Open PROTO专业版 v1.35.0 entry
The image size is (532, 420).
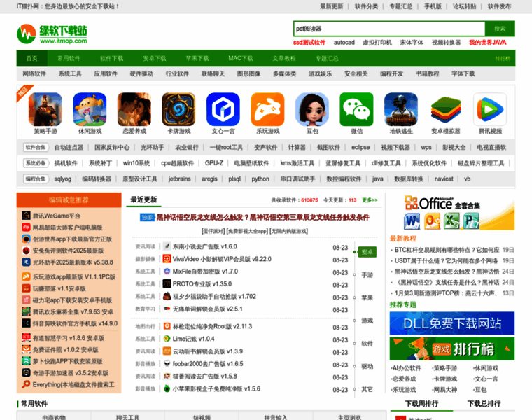202,284
